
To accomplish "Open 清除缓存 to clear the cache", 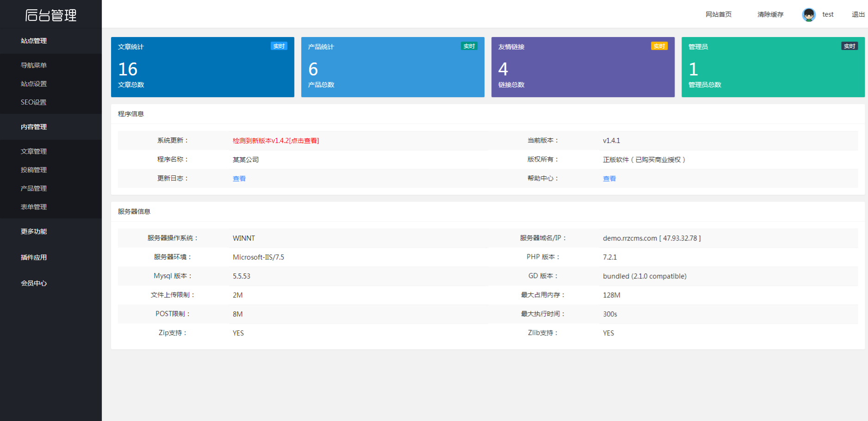I will coord(769,14).
